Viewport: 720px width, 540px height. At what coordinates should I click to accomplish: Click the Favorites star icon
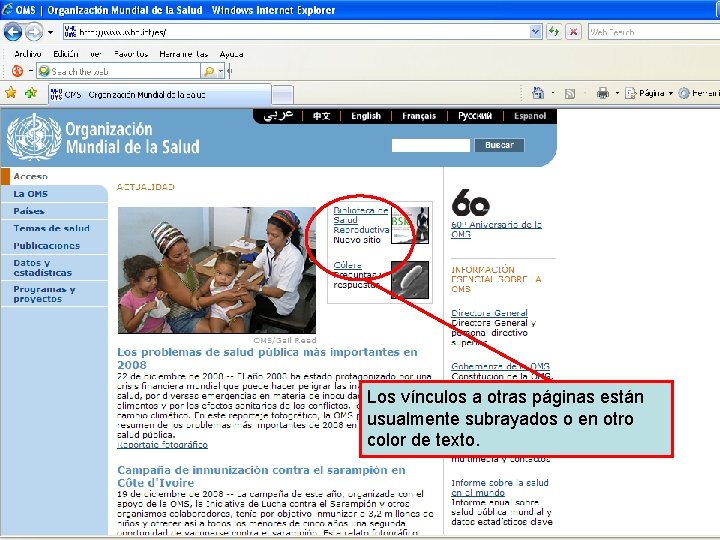pos(11,93)
